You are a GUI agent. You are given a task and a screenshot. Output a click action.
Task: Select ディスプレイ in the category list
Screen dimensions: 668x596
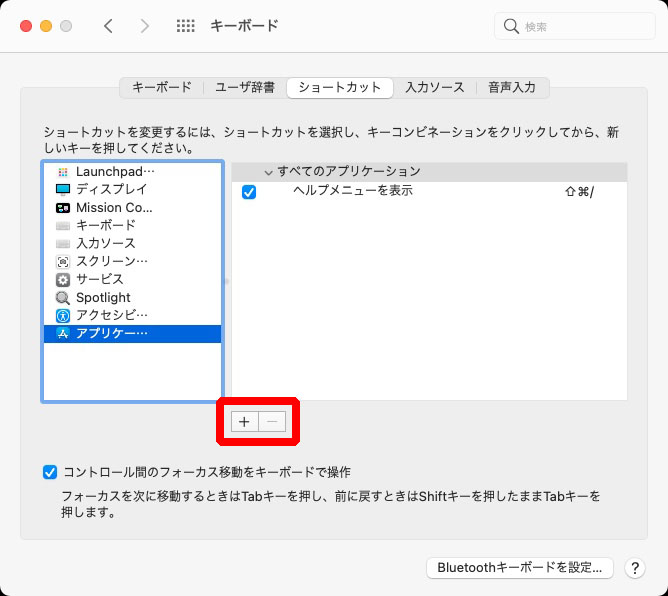[132, 189]
